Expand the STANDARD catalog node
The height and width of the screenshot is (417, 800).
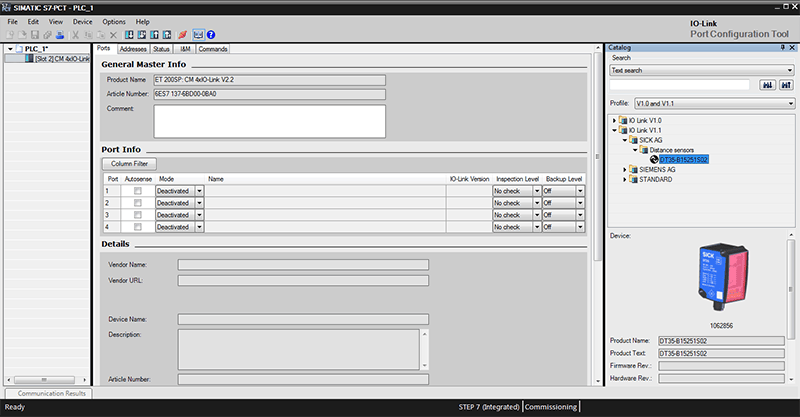[x=624, y=180]
